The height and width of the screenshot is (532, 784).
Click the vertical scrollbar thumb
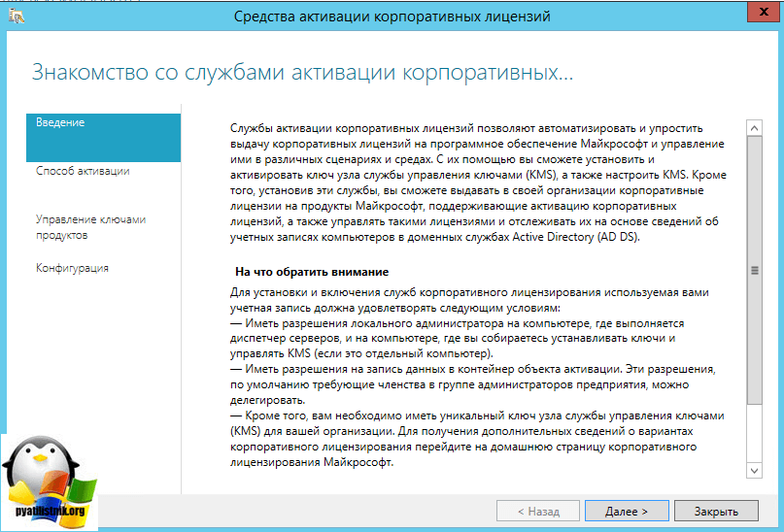tap(754, 270)
